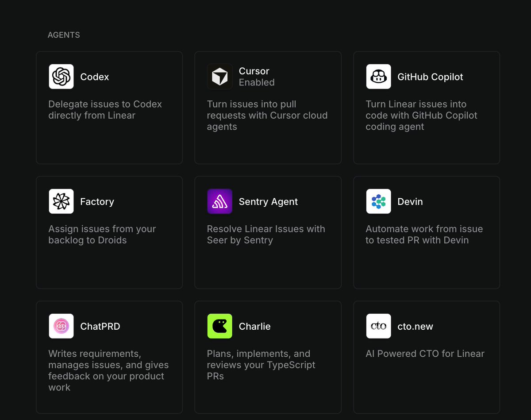Open the Codex integration title

(95, 77)
